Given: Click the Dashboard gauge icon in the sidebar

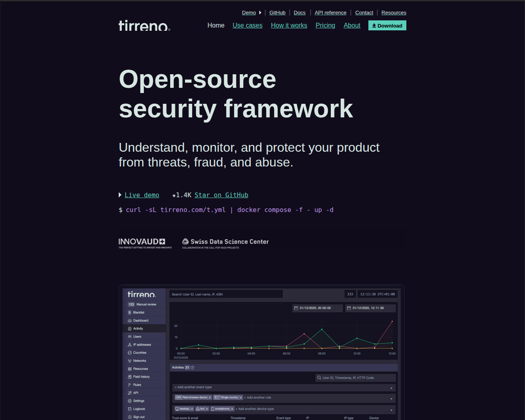Looking at the screenshot, I should 129,321.
